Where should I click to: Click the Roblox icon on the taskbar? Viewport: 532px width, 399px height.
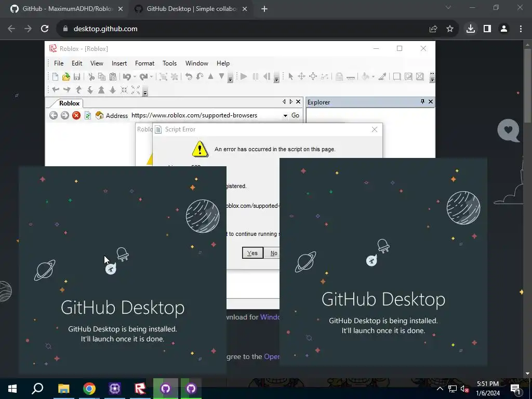(140, 389)
